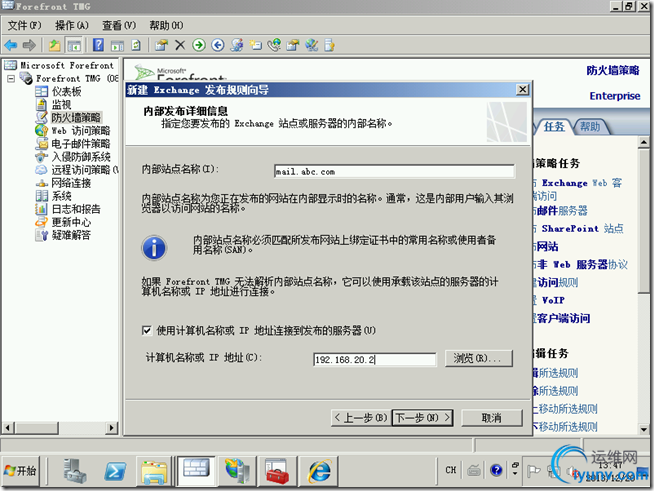Click the 取消 button
The height and width of the screenshot is (491, 654).
point(491,418)
